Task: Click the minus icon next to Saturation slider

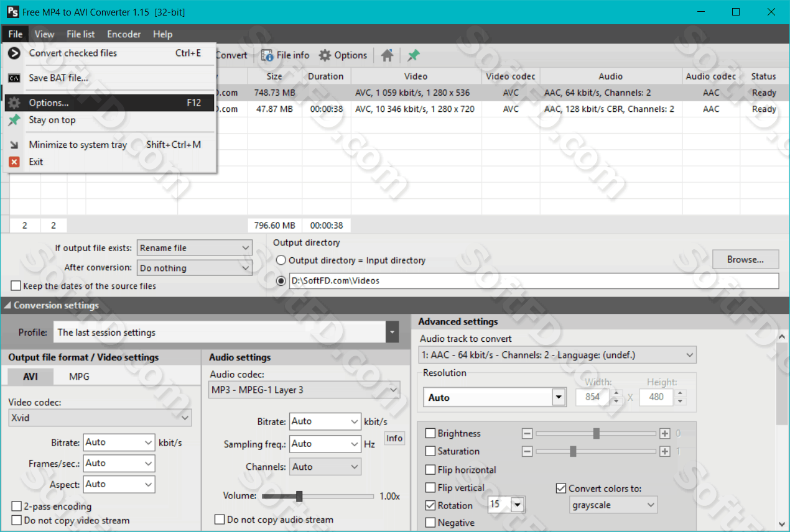Action: pos(527,451)
